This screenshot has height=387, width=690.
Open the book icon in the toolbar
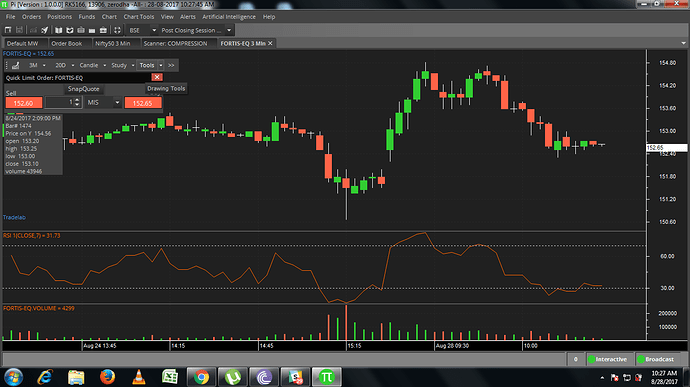pos(59,30)
